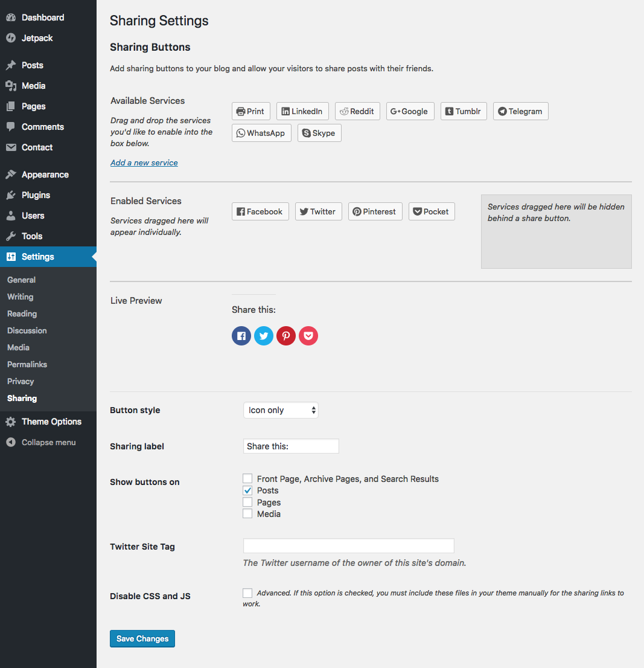Tick the Disable CSS and JS checkbox

pos(247,593)
